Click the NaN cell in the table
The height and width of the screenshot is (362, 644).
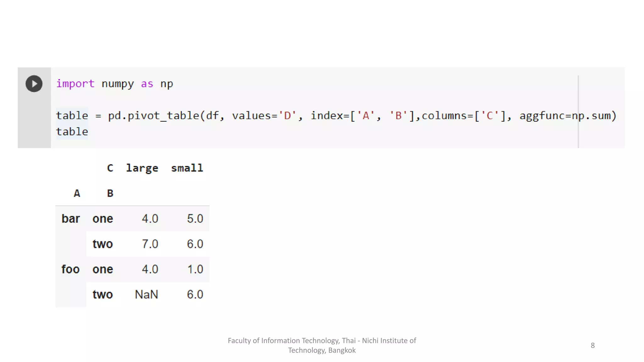pos(146,295)
